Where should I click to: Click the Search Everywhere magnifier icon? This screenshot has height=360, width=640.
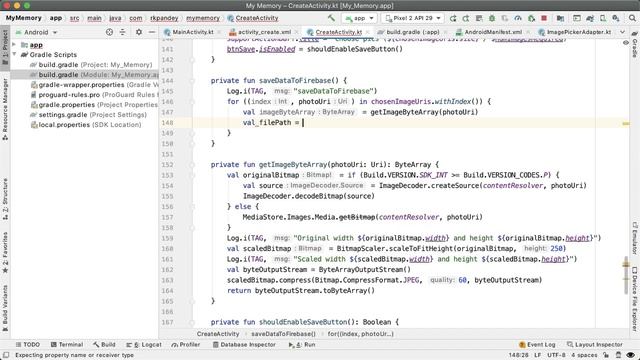click(632, 18)
